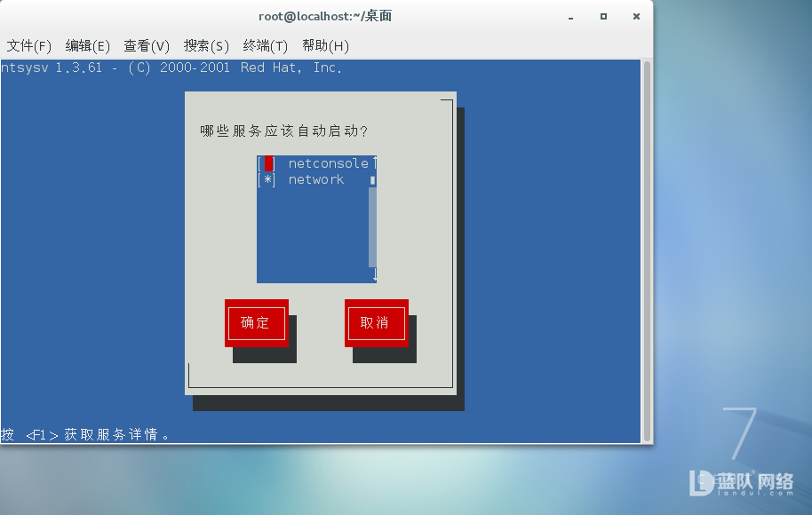Minimize the terminal window

click(x=570, y=17)
